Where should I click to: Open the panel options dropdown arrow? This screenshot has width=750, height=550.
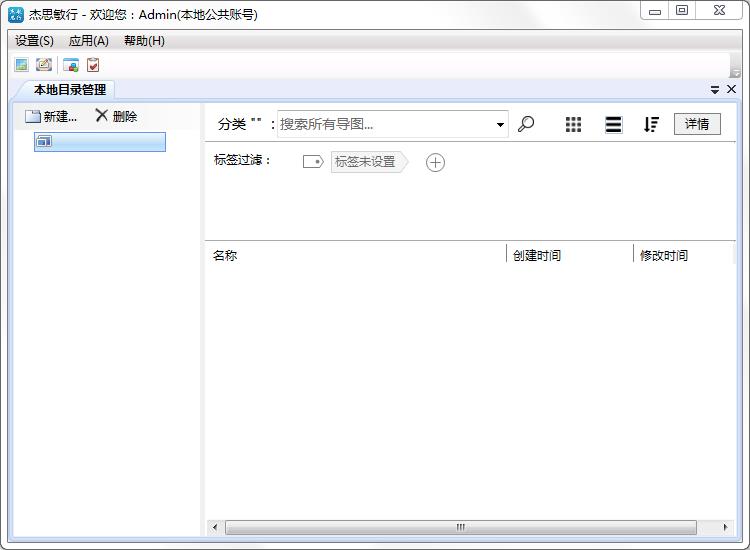coord(715,90)
